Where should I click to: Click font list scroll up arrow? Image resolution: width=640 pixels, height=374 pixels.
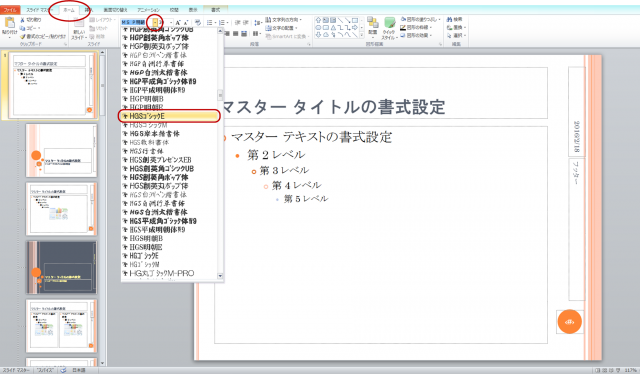(220, 31)
